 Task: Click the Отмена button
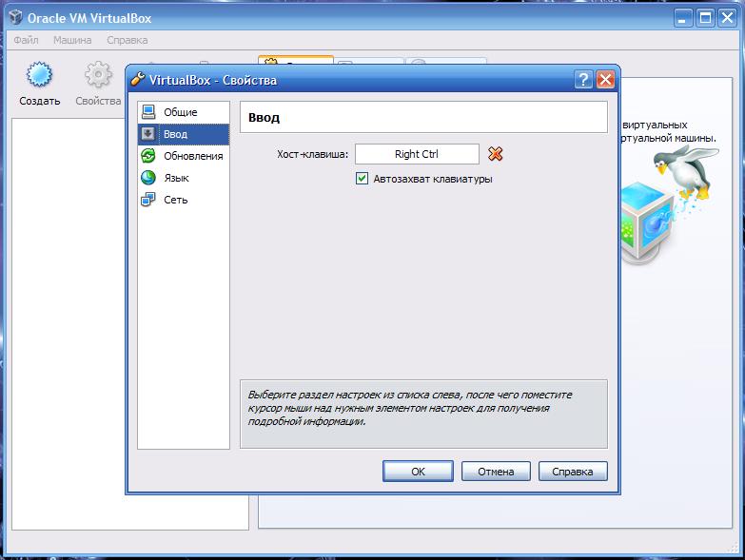pos(496,472)
